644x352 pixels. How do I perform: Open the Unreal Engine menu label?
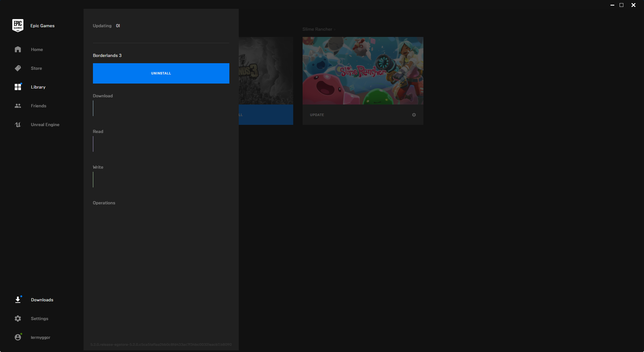[45, 125]
